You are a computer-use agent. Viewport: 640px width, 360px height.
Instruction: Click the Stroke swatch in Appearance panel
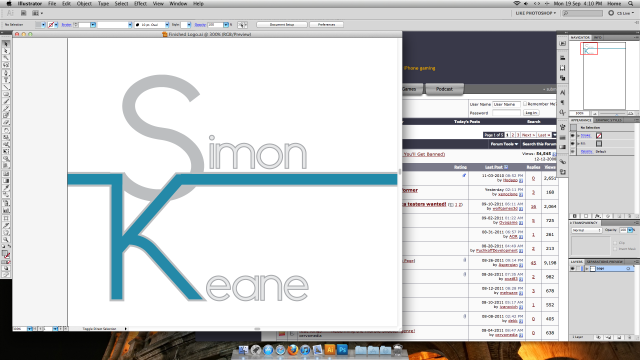(x=599, y=136)
